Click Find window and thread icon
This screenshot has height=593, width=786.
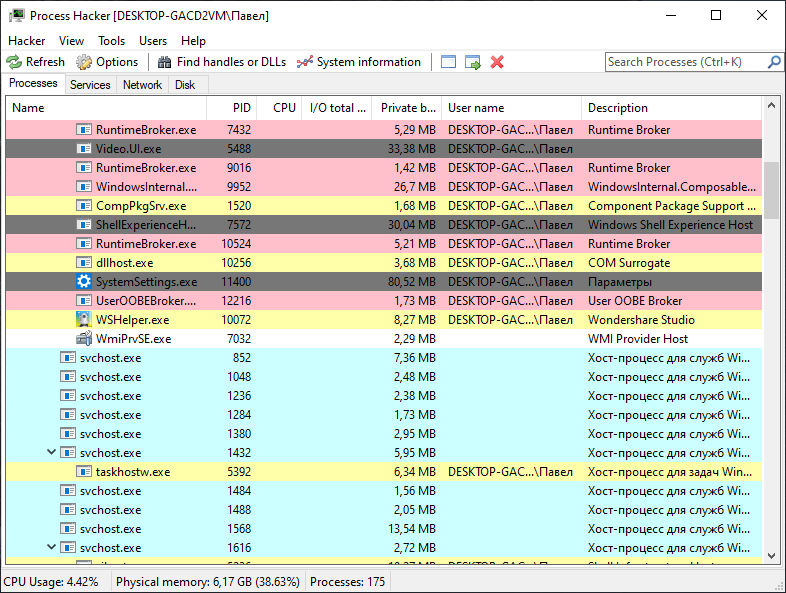point(473,62)
